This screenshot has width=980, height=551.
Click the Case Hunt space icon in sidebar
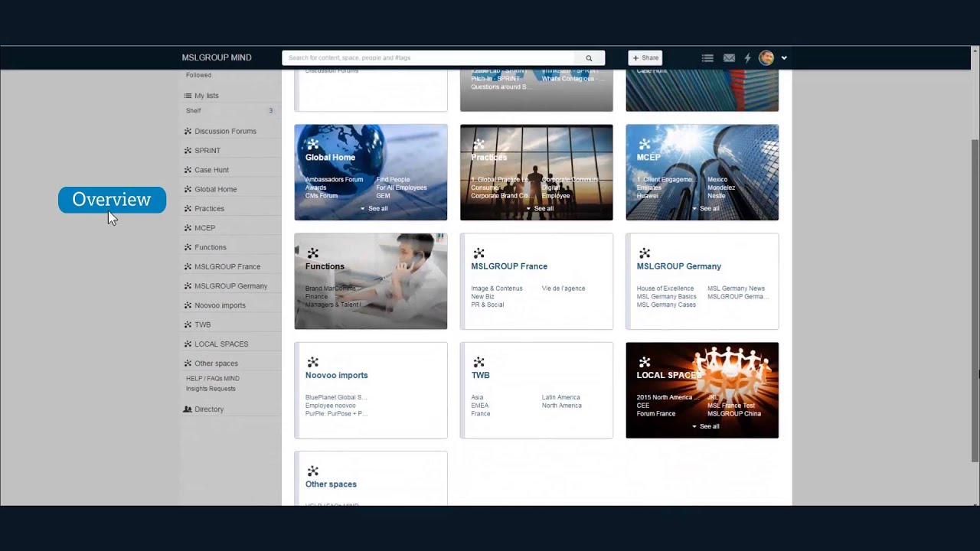188,170
